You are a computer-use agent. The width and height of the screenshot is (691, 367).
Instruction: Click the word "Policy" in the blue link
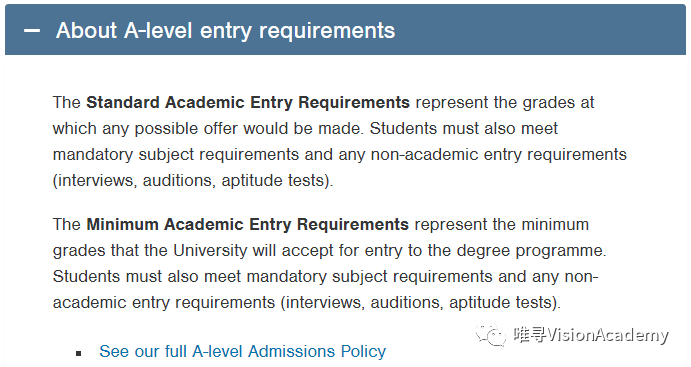tap(363, 352)
